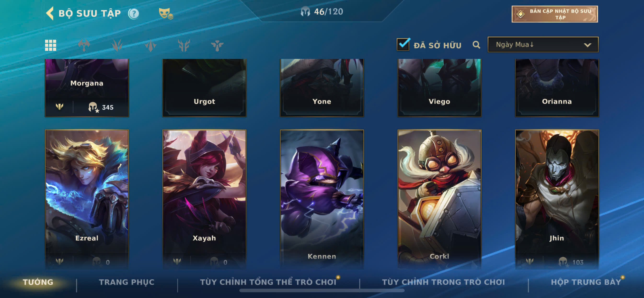Filter champions by the fifth role emblem

click(217, 45)
